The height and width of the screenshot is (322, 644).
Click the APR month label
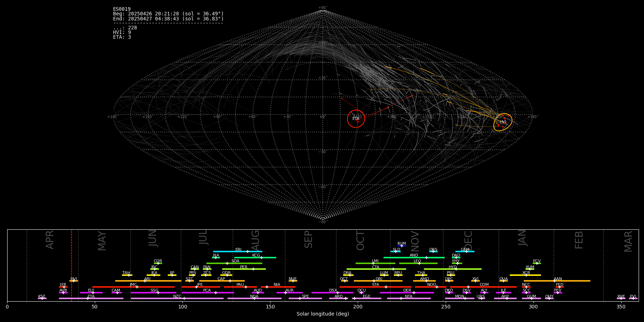coord(50,240)
